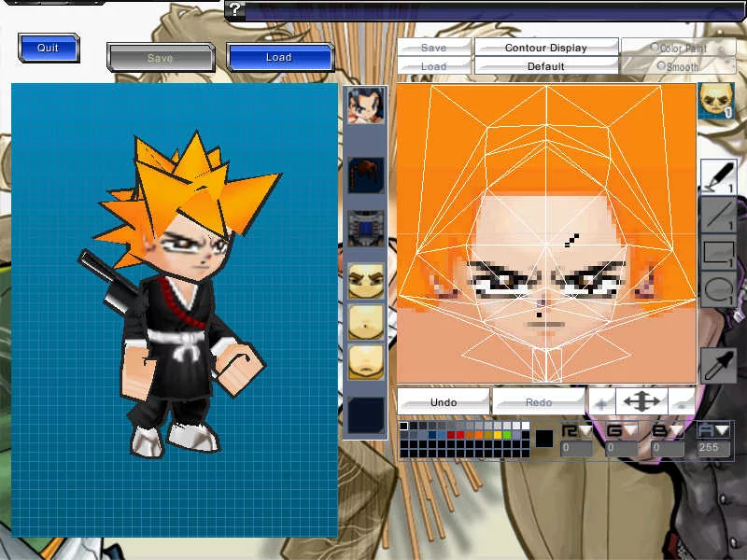Screen dimensions: 747x560
Task: Open the R channel dropdown arrow
Action: [586, 430]
